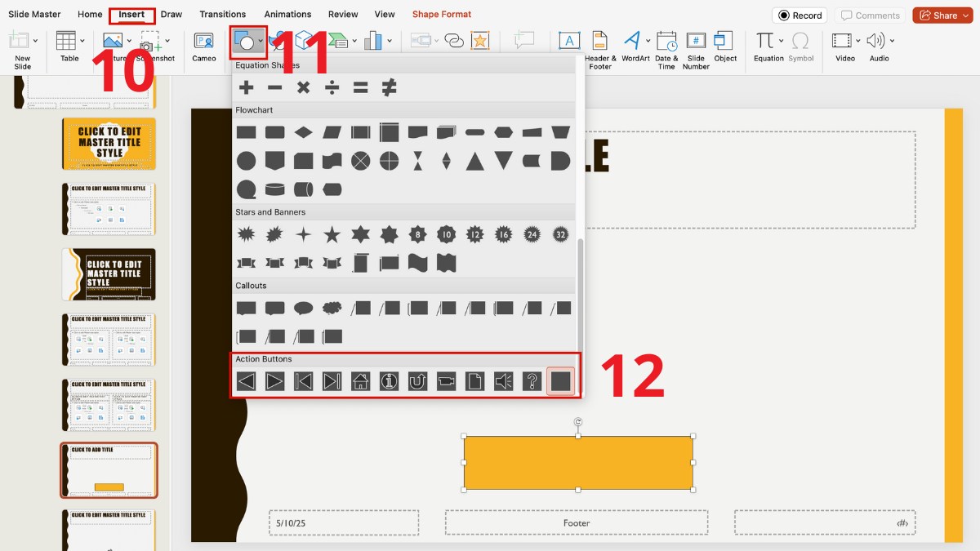The width and height of the screenshot is (980, 551).
Task: Select the Home action button shape
Action: pos(360,381)
